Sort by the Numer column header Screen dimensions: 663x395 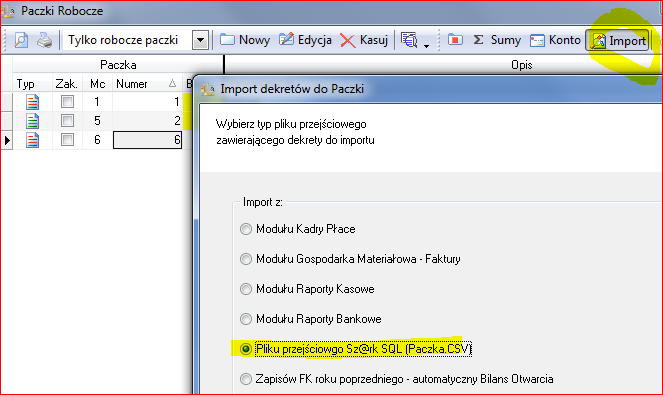[147, 84]
